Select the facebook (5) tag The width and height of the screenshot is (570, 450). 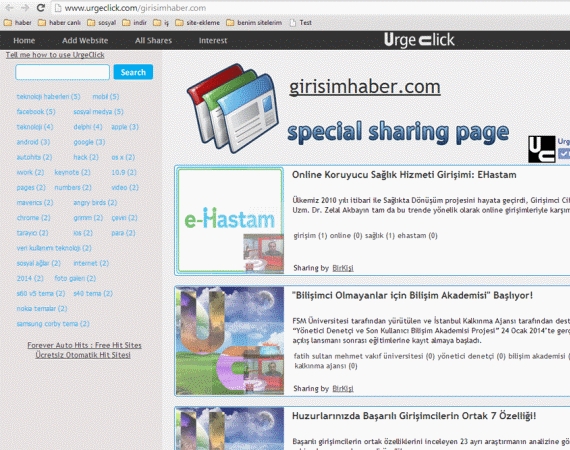(x=36, y=112)
